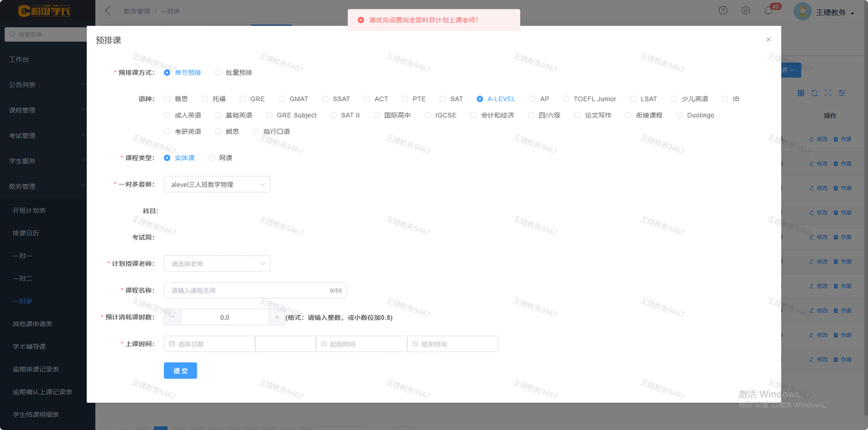
Task: Click the 课程名称 input field
Action: click(x=255, y=290)
